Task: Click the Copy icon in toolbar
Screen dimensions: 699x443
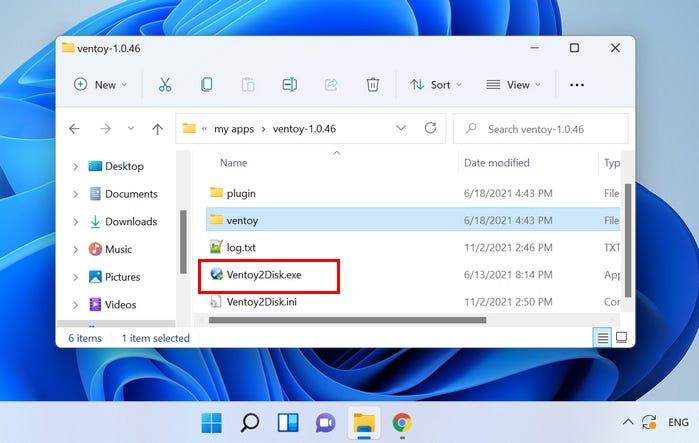Action: [206, 84]
